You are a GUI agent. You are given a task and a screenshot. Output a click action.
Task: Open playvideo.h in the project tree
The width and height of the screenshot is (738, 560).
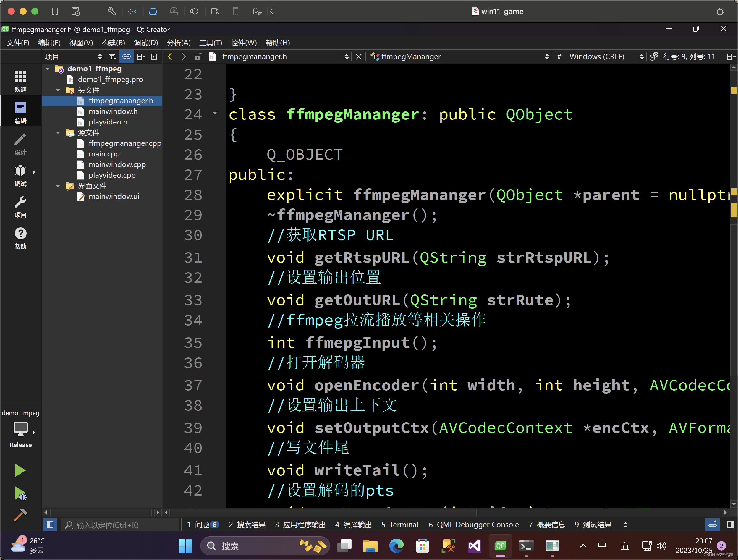coord(108,122)
